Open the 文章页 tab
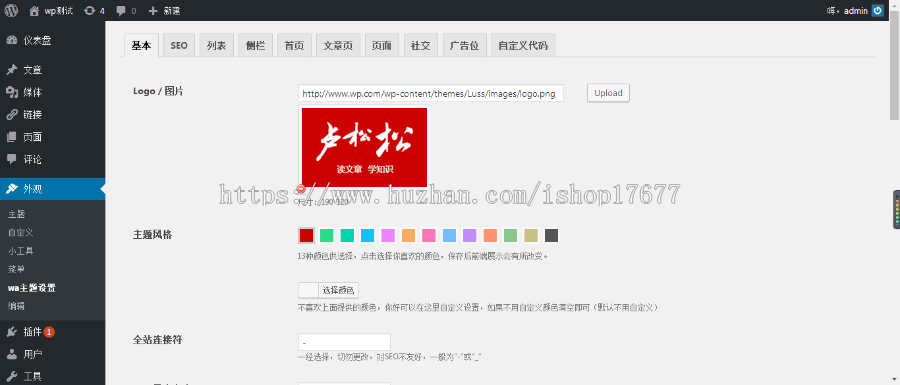Image resolution: width=900 pixels, height=385 pixels. click(338, 45)
